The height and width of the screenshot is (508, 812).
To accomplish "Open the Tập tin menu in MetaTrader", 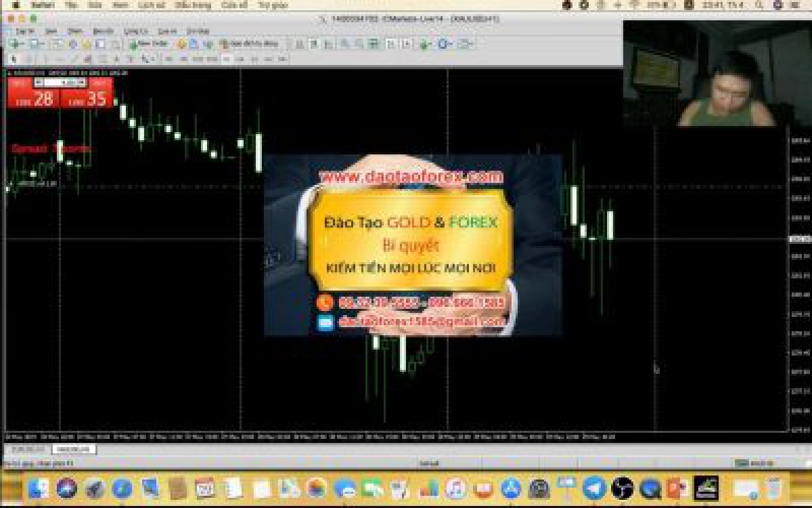I will click(x=24, y=31).
